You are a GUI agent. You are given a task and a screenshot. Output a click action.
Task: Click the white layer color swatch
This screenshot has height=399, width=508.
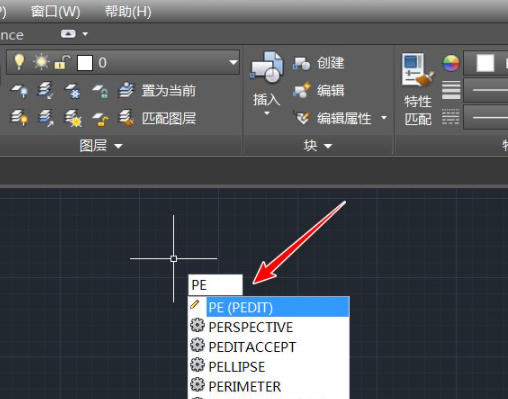pos(85,63)
